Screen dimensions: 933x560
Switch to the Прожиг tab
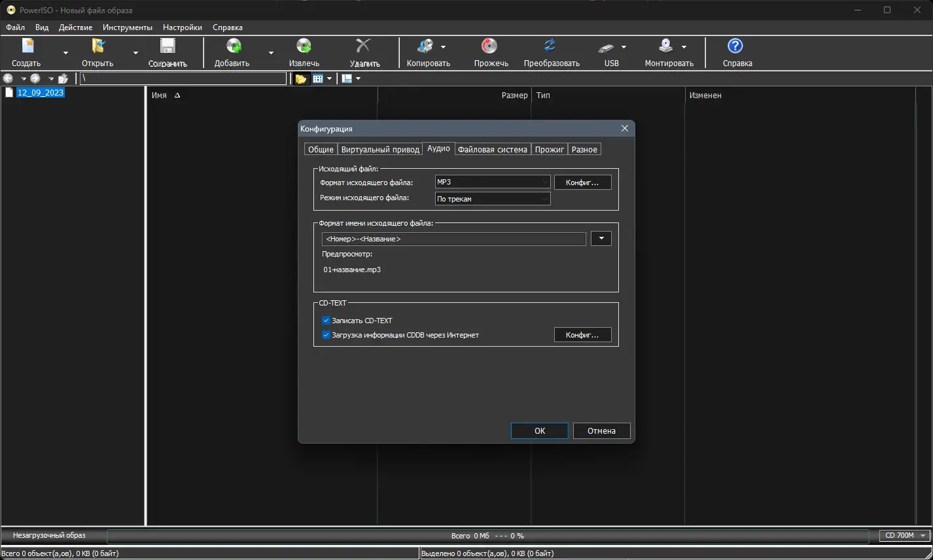pyautogui.click(x=550, y=149)
